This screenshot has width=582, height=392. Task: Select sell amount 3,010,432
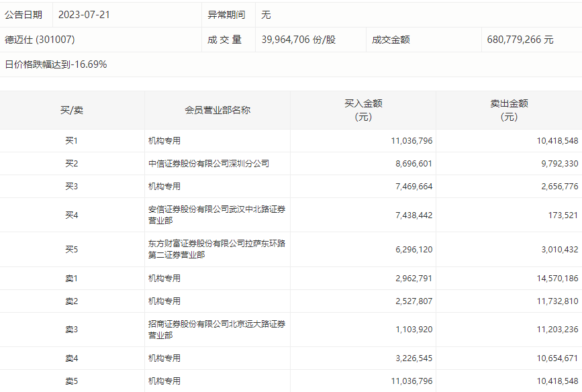(x=560, y=250)
